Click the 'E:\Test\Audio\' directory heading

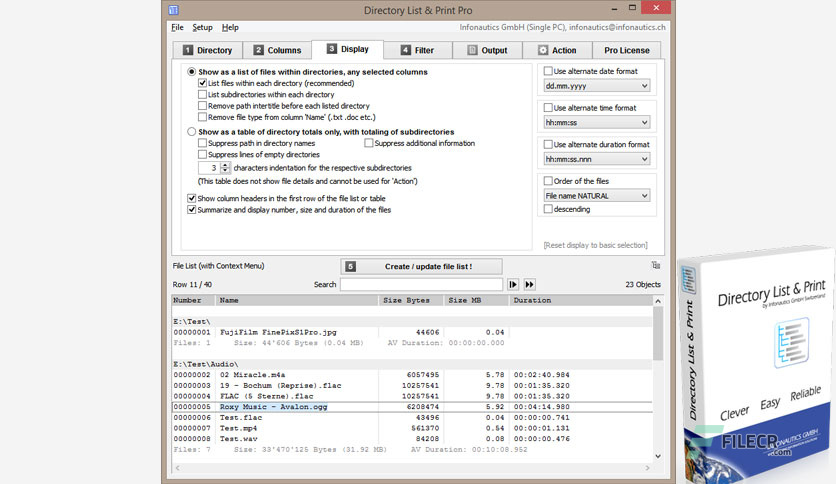(206, 364)
